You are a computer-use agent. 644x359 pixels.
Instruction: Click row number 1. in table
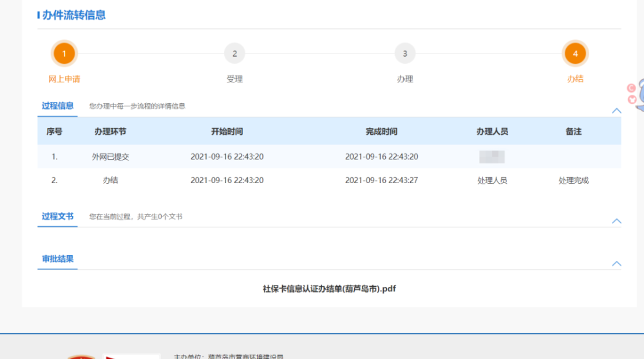54,157
